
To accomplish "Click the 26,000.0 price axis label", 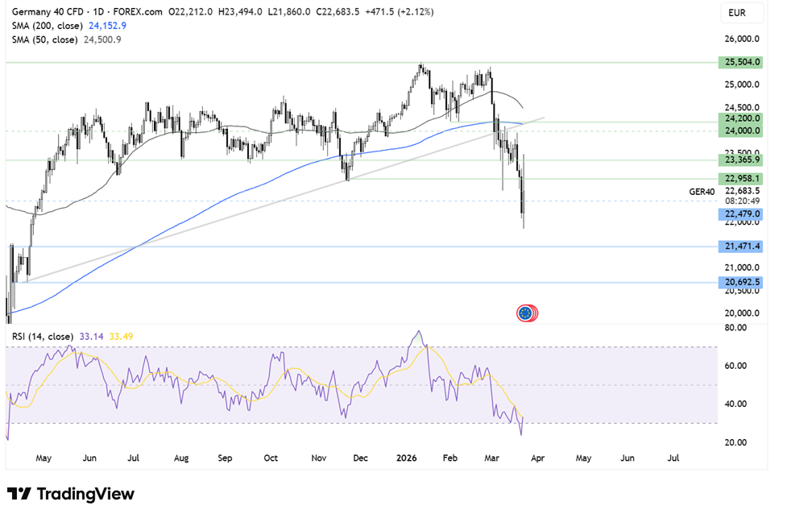I will point(742,39).
